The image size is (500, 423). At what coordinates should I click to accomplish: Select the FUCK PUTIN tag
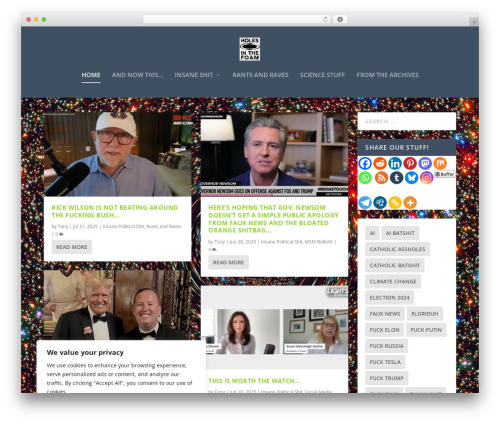pyautogui.click(x=426, y=330)
